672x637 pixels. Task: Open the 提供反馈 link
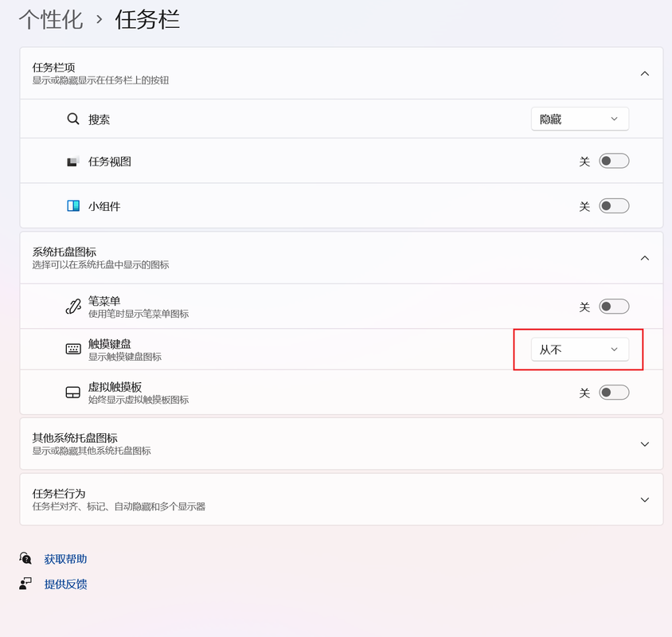point(65,584)
